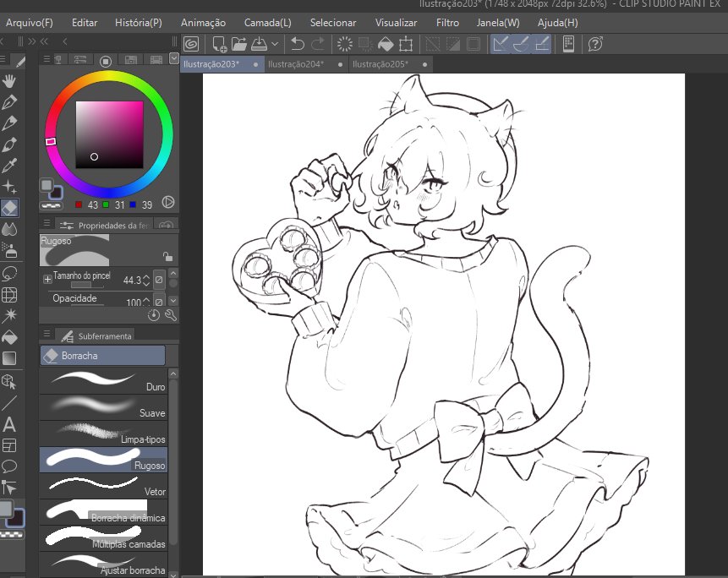Screen dimensions: 728x578
Task: Select the Brush tool
Action: (x=8, y=144)
